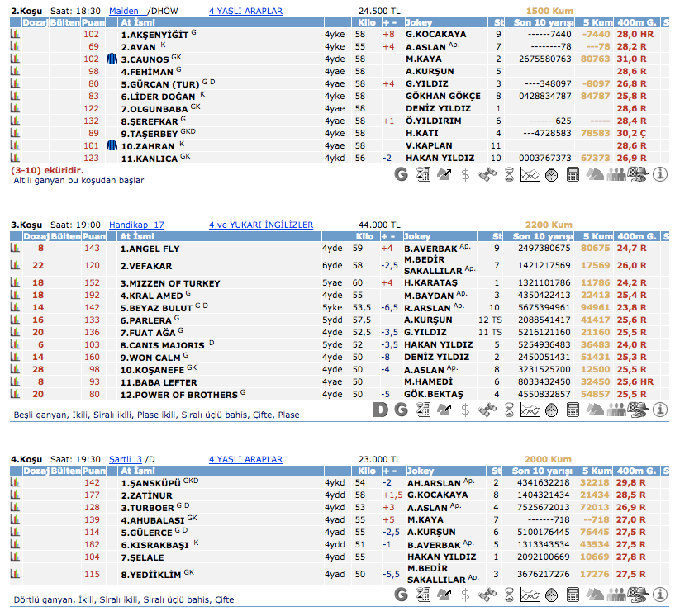This screenshot has width=694, height=616.
Task: Click the horse heads icon under race 2
Action: point(595,173)
